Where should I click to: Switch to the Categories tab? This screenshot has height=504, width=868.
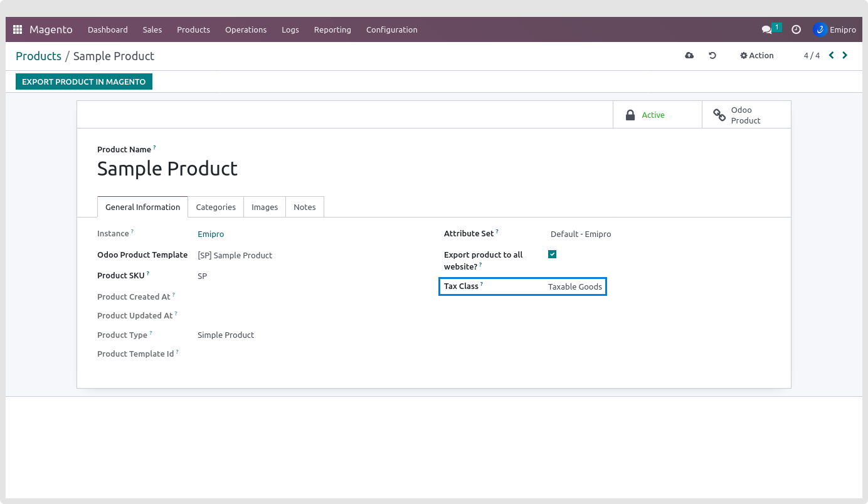point(216,207)
